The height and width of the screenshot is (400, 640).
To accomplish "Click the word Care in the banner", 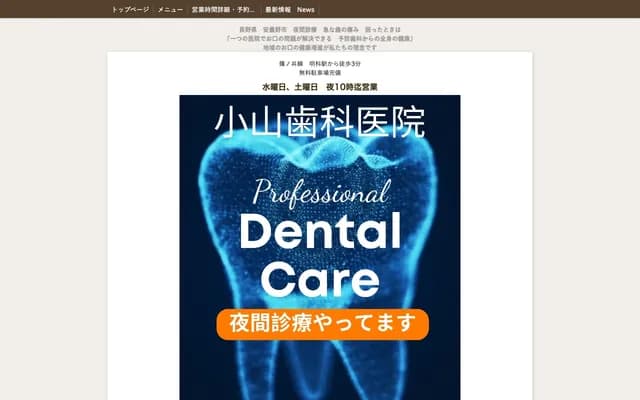I will point(320,278).
